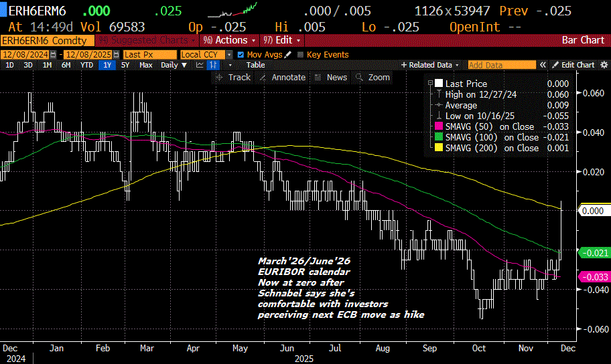The image size is (611, 364).
Task: Click the 0.000 last price axis label
Action: [x=593, y=211]
